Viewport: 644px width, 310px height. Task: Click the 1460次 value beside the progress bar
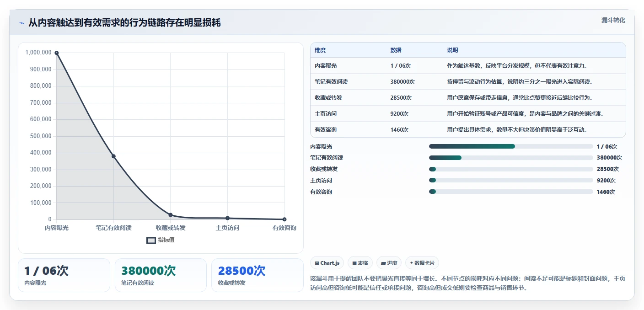click(x=606, y=192)
